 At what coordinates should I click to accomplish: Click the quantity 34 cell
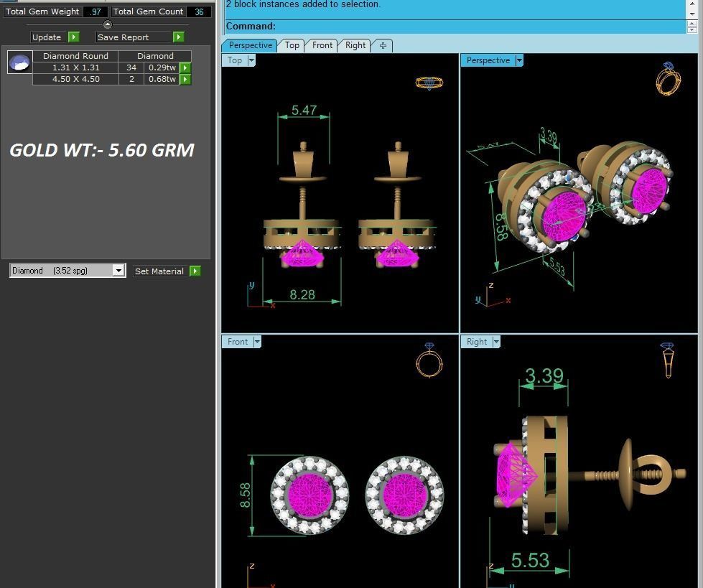click(x=131, y=67)
